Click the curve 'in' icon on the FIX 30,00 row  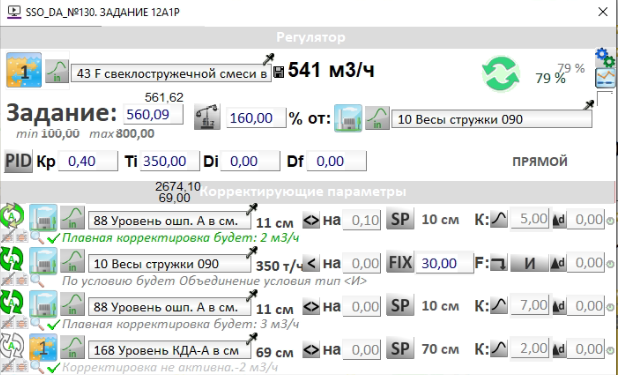[73, 261]
